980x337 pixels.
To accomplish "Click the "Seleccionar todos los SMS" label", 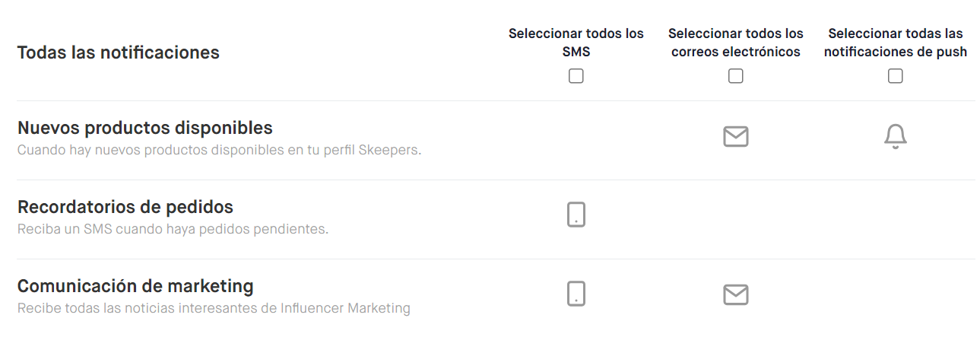I will (x=576, y=43).
